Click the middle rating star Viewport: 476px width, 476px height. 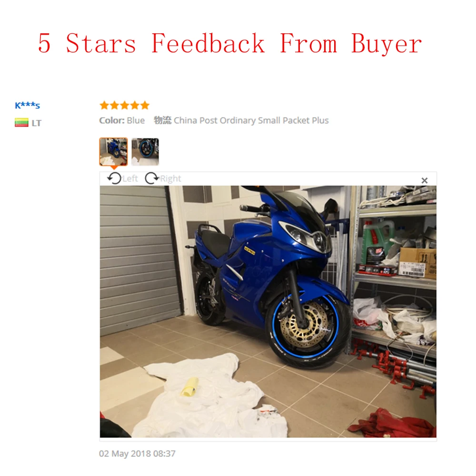point(124,105)
